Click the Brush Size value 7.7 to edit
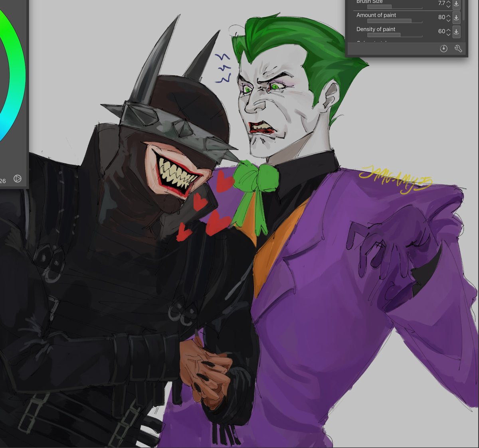Viewport: 479px width, 448px height. click(441, 3)
